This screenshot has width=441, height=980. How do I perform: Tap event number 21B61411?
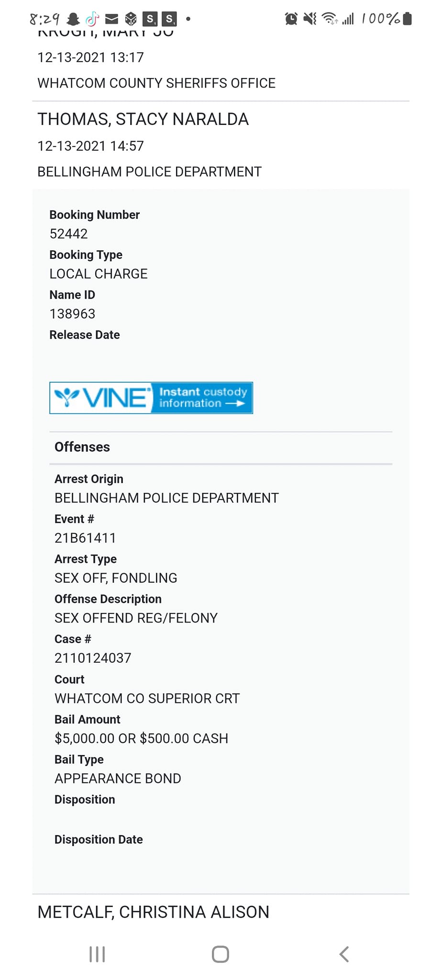click(x=85, y=538)
